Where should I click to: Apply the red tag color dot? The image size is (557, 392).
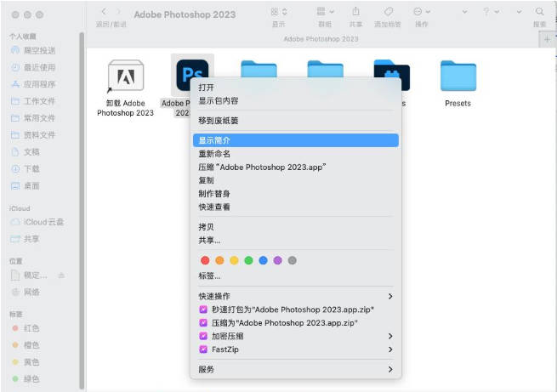(205, 260)
